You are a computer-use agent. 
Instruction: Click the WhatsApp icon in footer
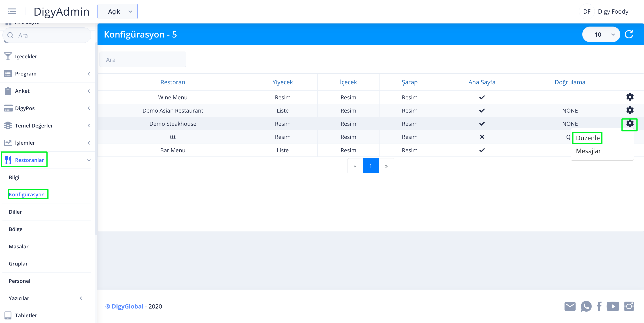(x=586, y=306)
